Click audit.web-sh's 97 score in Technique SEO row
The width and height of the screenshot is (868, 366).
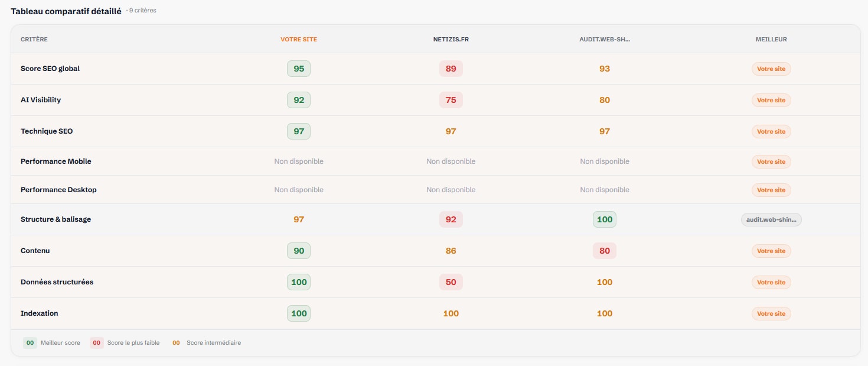(x=605, y=131)
